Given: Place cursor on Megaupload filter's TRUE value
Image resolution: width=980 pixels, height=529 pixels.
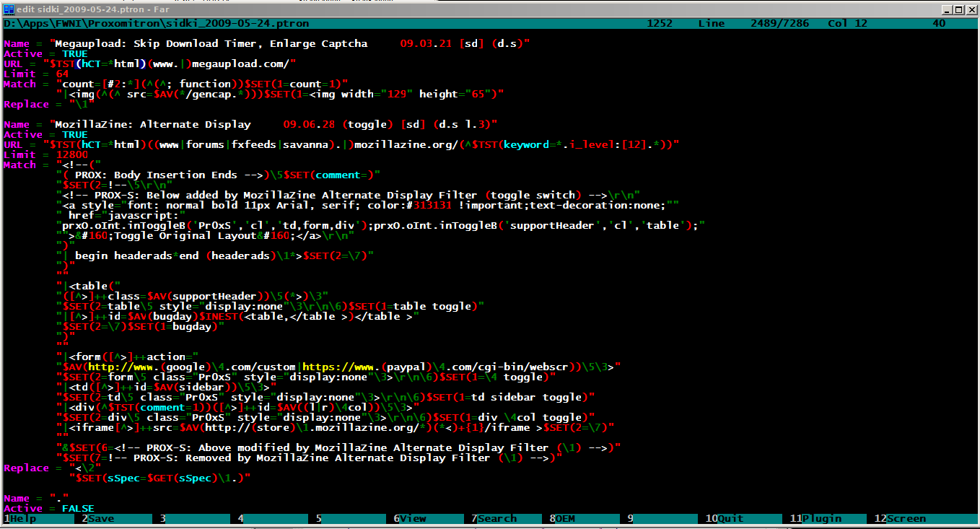Looking at the screenshot, I should 74,54.
